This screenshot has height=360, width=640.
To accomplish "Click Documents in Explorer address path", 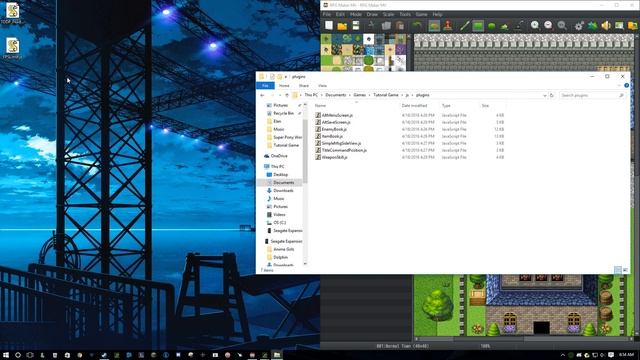I will pyautogui.click(x=336, y=95).
